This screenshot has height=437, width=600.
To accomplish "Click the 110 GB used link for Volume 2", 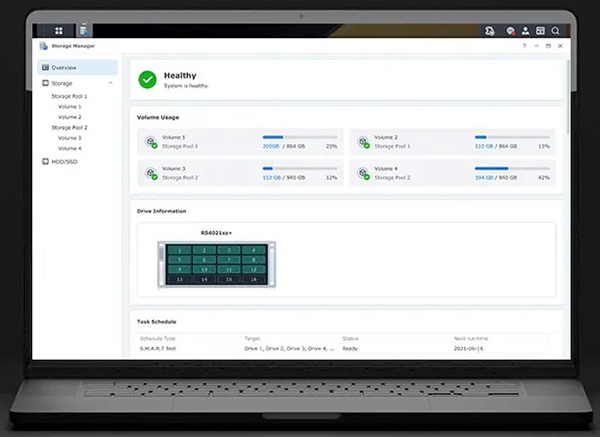I will point(484,146).
